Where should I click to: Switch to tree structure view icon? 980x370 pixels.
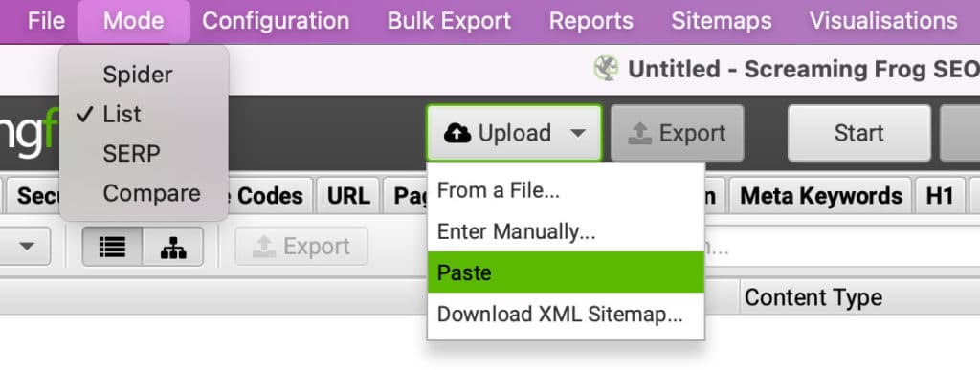pyautogui.click(x=173, y=247)
